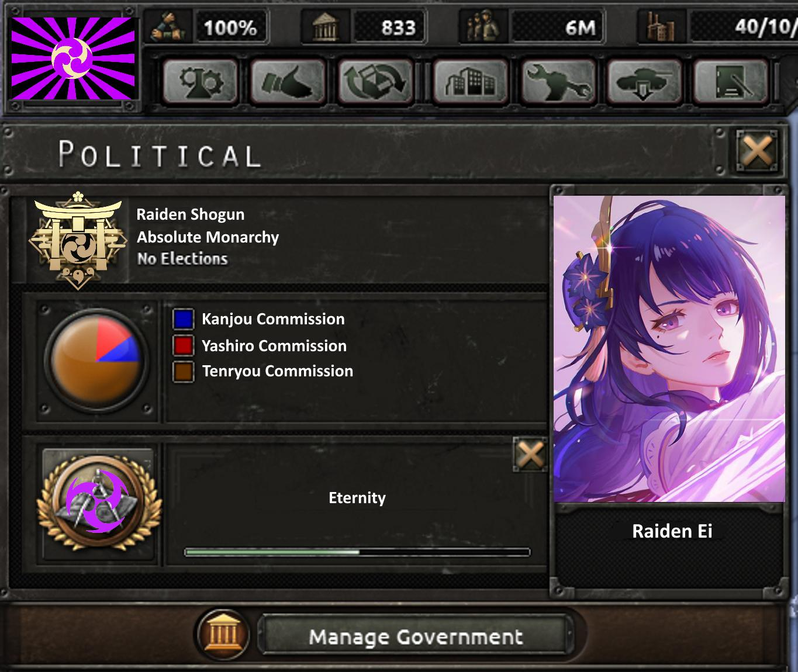This screenshot has width=798, height=672.
Task: Click the Raiden Shogun ruling party emblem
Action: (78, 240)
